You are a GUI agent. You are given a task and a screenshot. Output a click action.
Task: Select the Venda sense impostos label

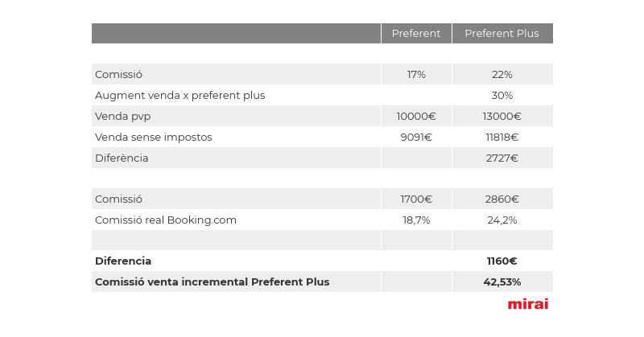153,137
